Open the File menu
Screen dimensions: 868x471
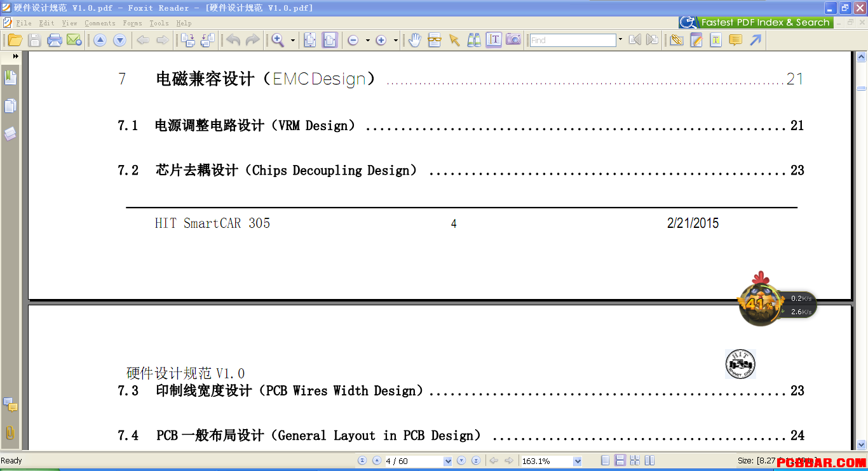[x=24, y=23]
